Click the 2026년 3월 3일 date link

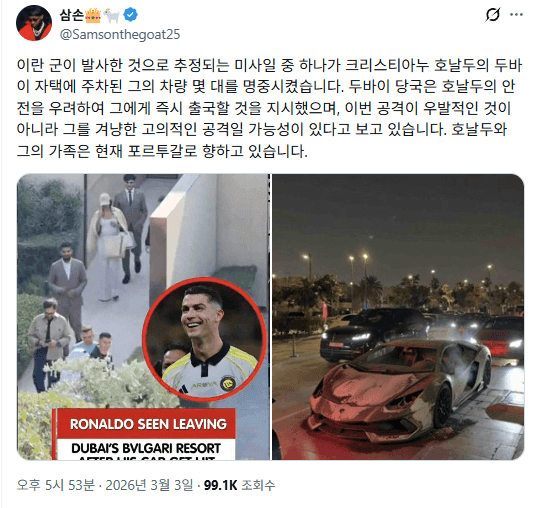click(149, 485)
